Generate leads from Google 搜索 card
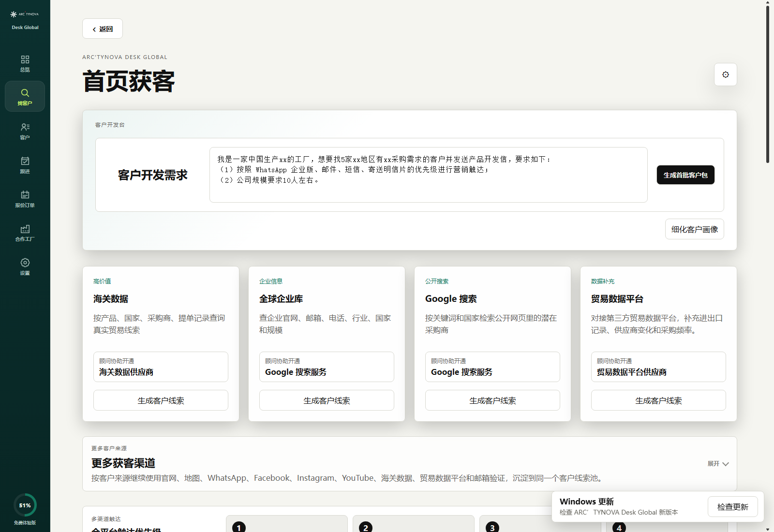774x532 pixels. click(492, 400)
